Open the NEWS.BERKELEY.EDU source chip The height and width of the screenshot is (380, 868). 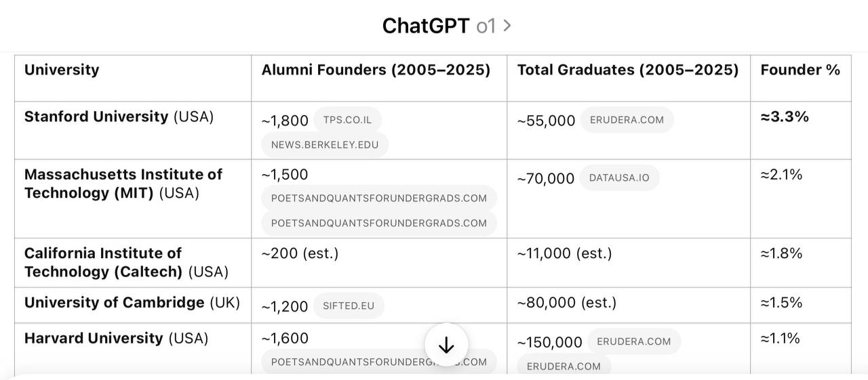pyautogui.click(x=325, y=144)
